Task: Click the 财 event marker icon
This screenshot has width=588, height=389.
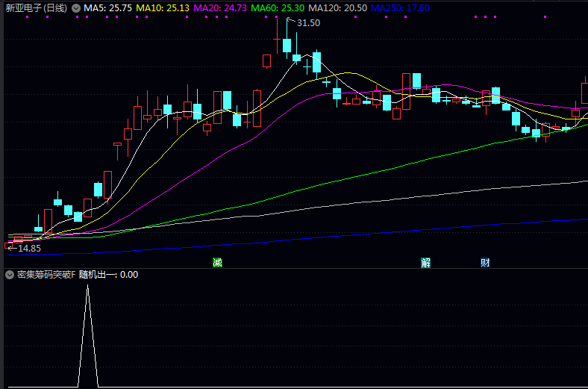Action: 485,262
